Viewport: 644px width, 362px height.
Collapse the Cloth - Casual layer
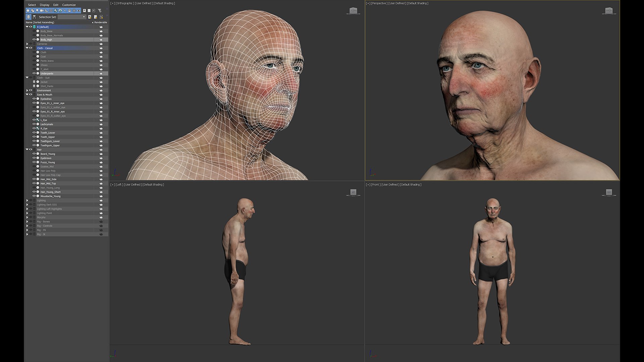[x=27, y=48]
